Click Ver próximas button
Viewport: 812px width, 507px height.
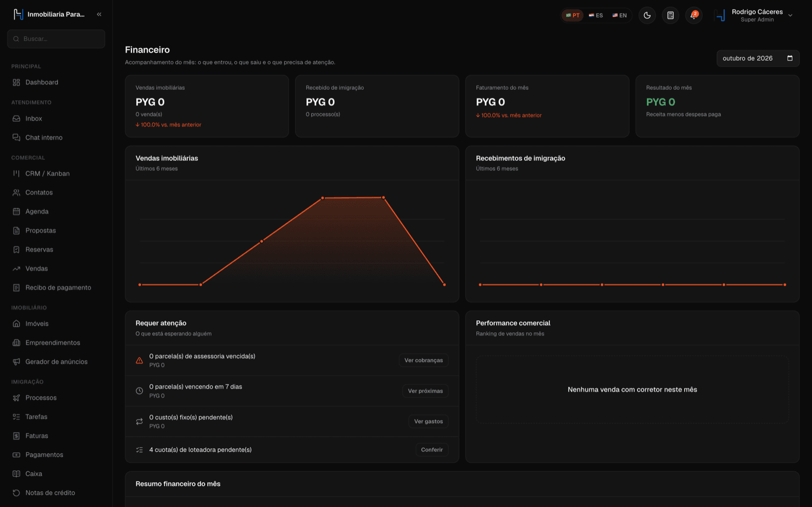click(x=425, y=391)
